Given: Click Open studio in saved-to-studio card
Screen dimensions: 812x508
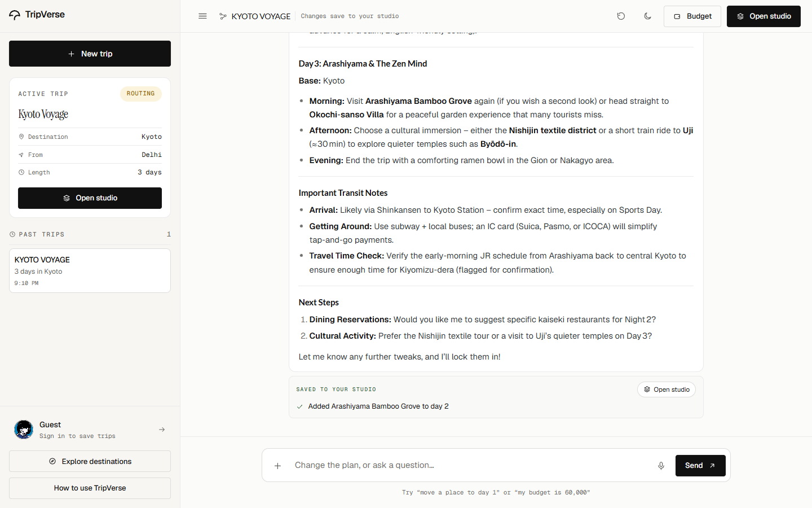Looking at the screenshot, I should [x=667, y=389].
